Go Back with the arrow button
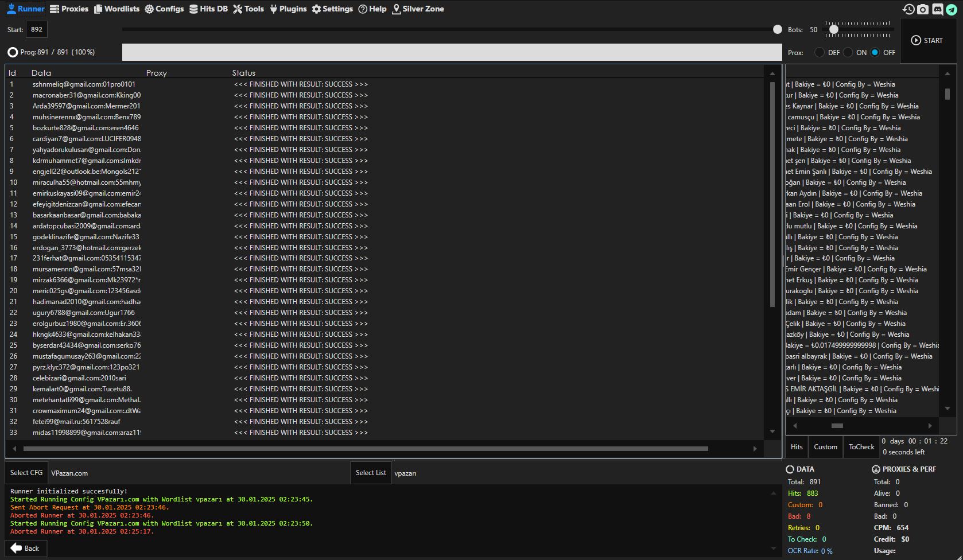Viewport: 963px width, 560px height. pos(26,549)
